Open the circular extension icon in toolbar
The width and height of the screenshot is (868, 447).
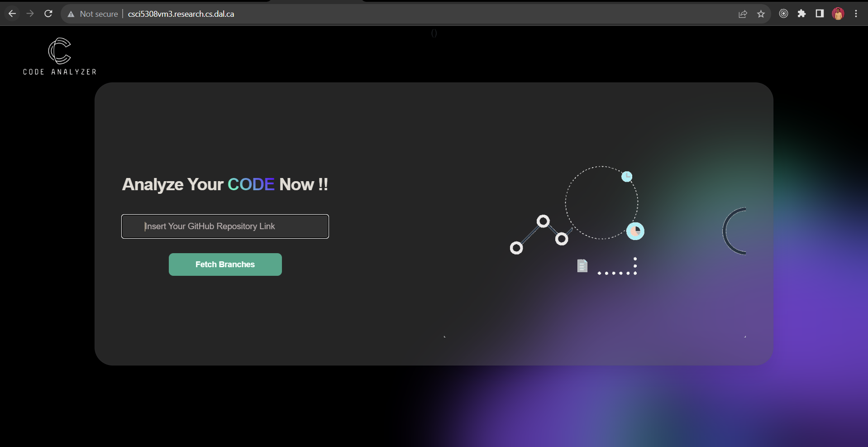783,14
